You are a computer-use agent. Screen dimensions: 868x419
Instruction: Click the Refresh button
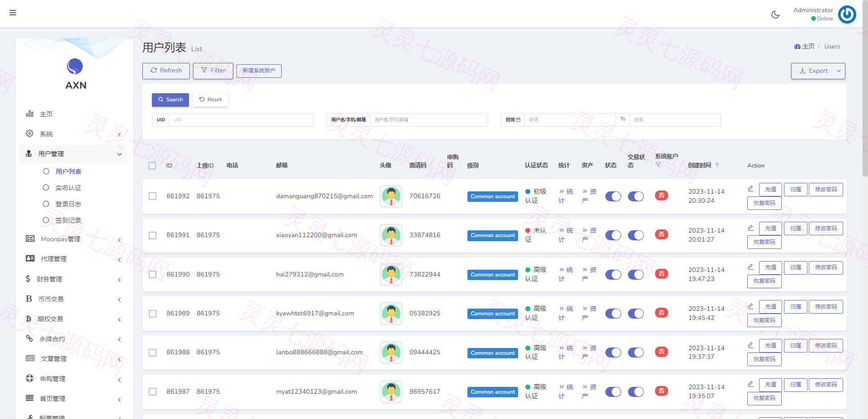point(166,71)
